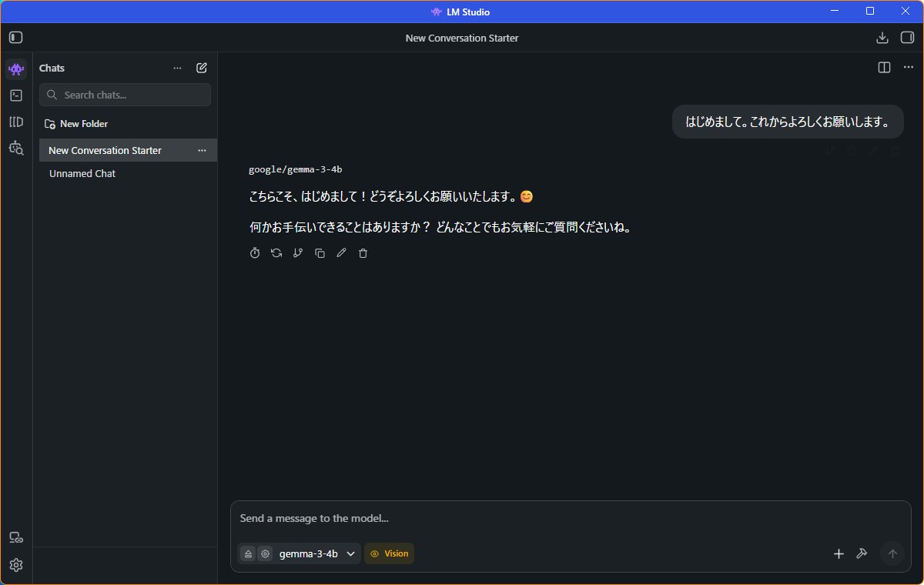Screen dimensions: 924x585
Task: Click the reply line こちらこそ、はじめまして
Action: click(390, 196)
